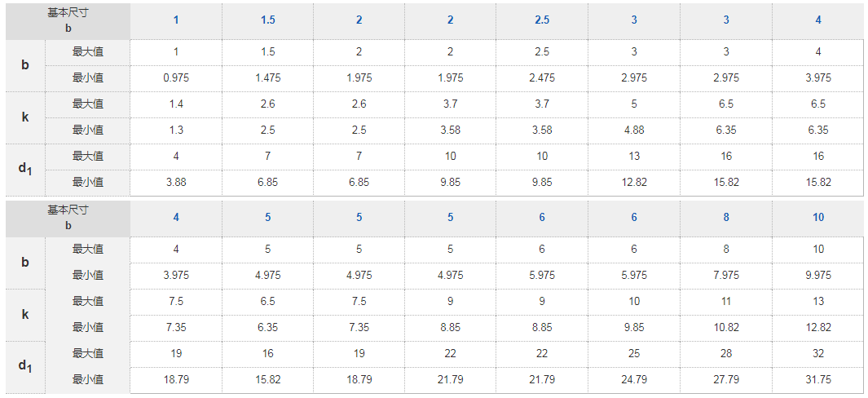Click the d1 maximum cell 28

click(x=726, y=354)
